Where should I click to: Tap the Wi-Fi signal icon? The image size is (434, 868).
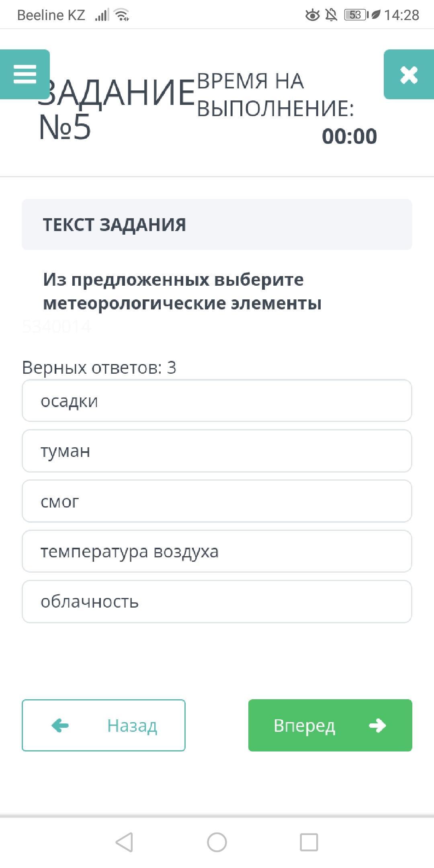point(122,15)
